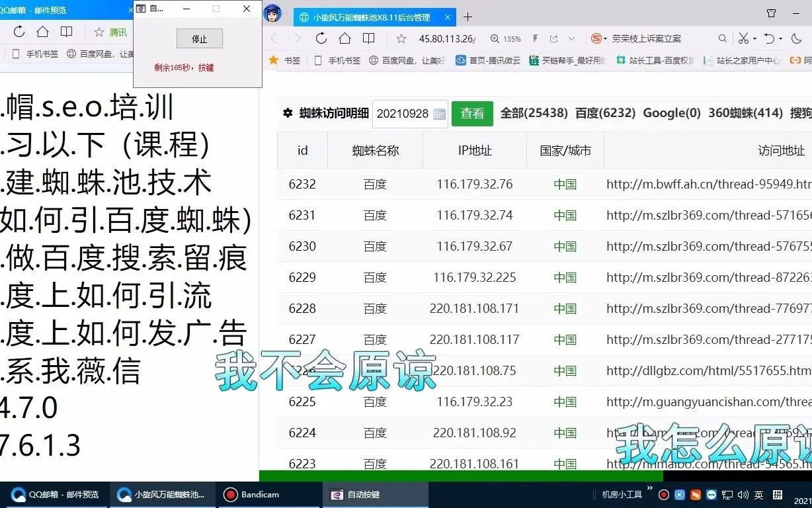Bookmark the page with right browser star icon
Viewport: 812px width, 508px height.
tap(401, 38)
